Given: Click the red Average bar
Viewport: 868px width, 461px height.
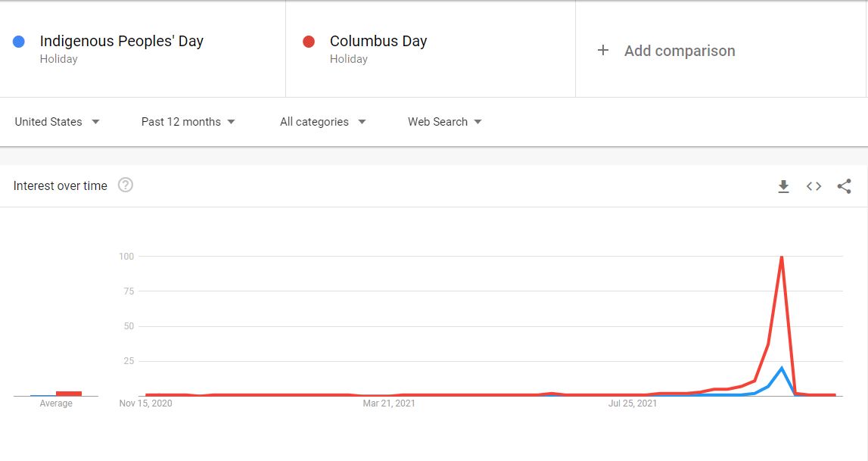Looking at the screenshot, I should pyautogui.click(x=69, y=394).
